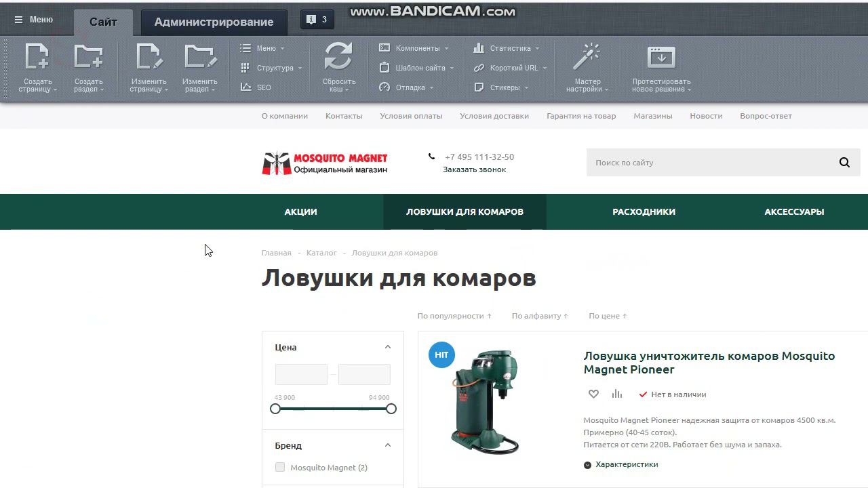868x488 pixels.
Task: Sort products По алфавиту
Action: [x=540, y=316]
